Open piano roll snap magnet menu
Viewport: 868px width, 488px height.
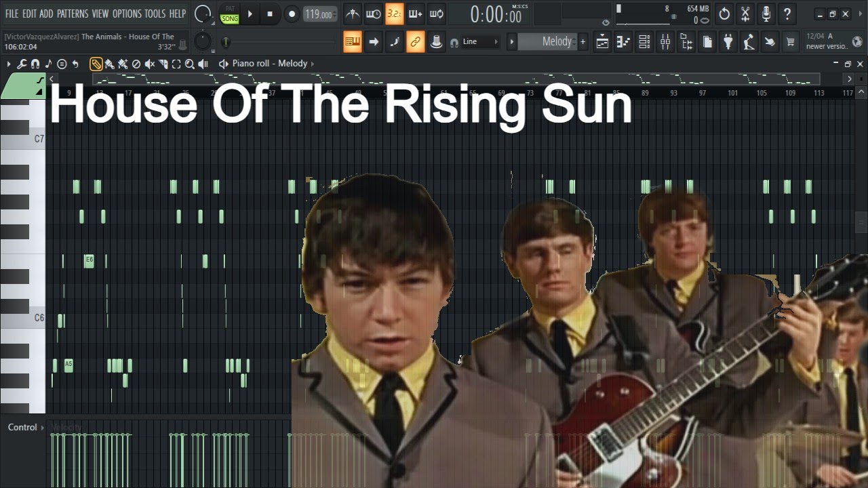pos(35,64)
